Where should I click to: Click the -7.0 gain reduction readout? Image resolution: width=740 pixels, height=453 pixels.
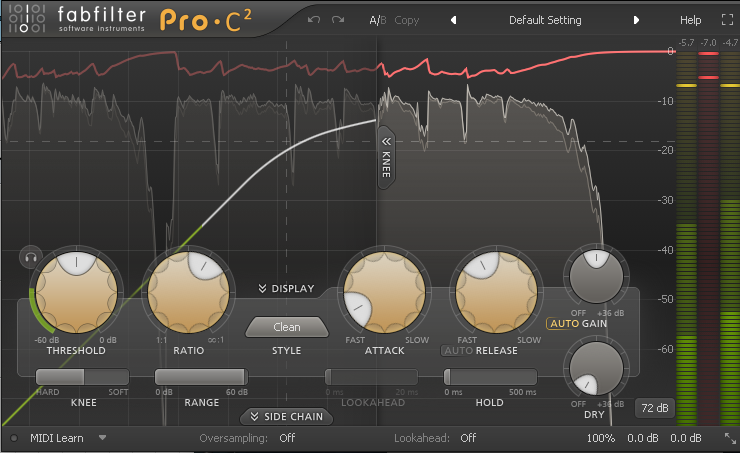pyautogui.click(x=708, y=42)
